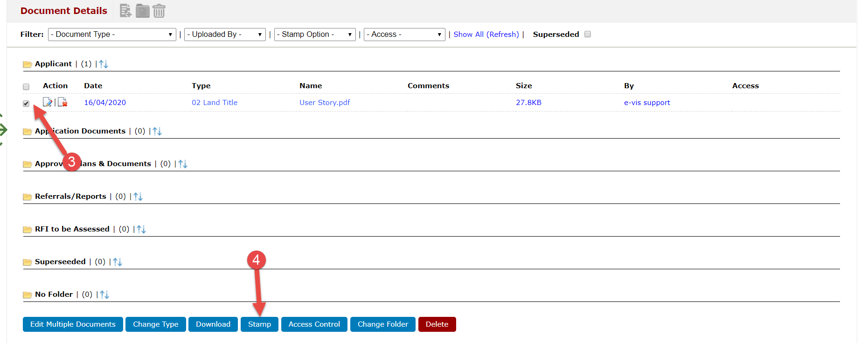Sort the Superseeded folder using arrows icon

click(118, 262)
